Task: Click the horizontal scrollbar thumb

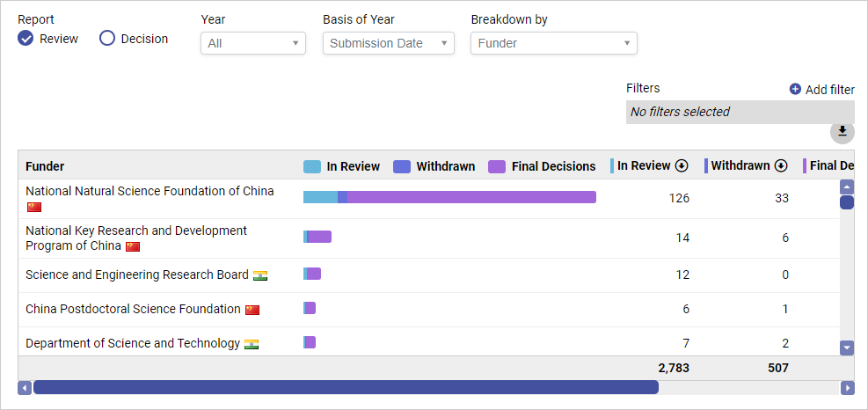Action: click(346, 387)
